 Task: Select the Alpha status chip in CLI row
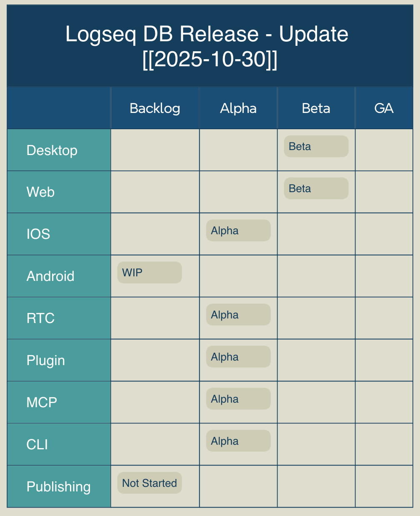tap(238, 441)
